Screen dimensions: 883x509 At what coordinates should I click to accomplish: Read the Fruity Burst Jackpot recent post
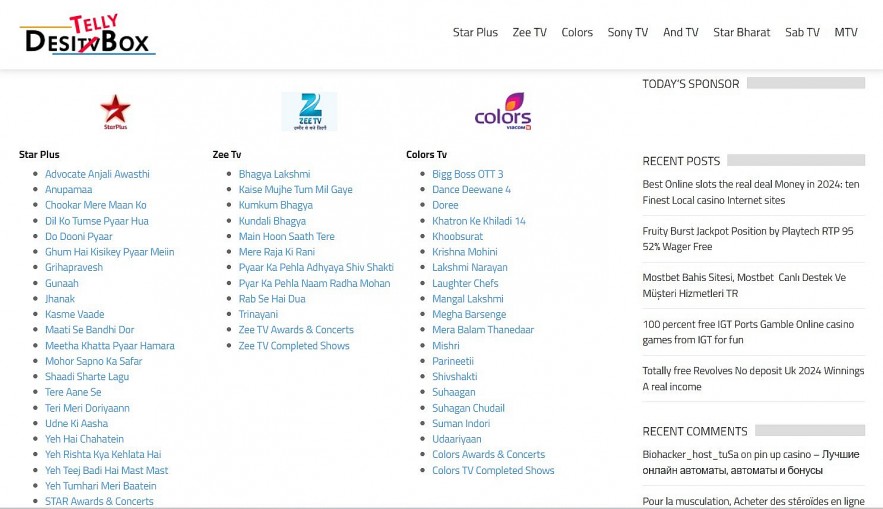click(x=747, y=239)
